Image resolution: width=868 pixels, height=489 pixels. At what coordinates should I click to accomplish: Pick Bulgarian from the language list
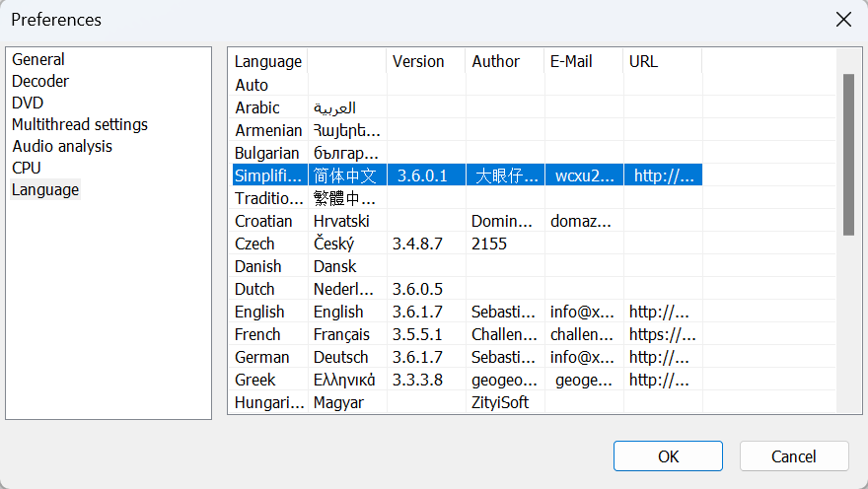point(467,153)
